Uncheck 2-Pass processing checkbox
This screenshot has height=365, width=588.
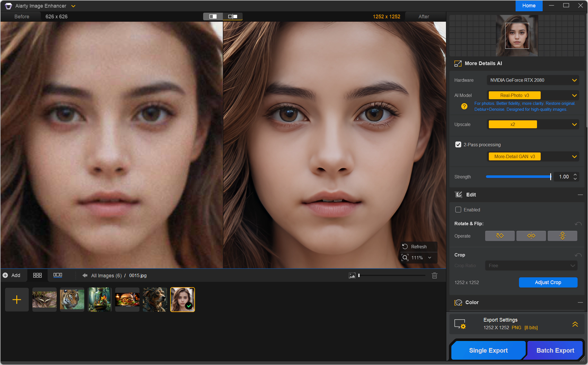tap(458, 145)
